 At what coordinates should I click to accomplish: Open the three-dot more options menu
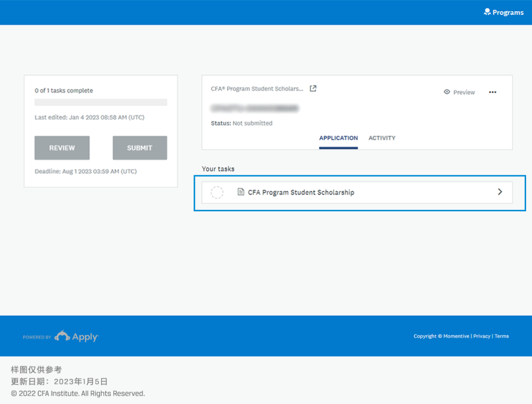(493, 92)
